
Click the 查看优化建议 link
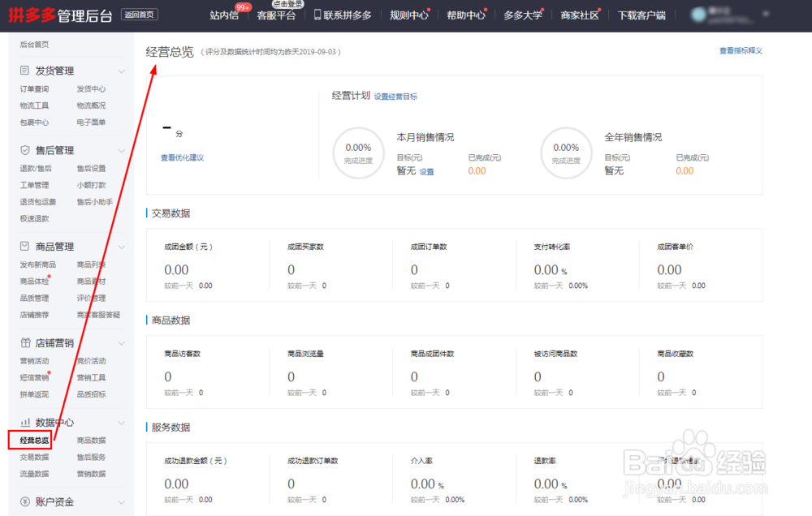pos(182,158)
